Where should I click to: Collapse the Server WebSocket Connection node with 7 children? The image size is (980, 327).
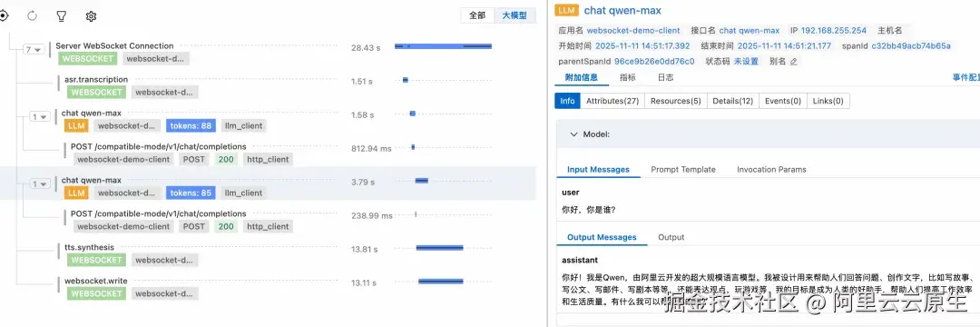[x=34, y=49]
